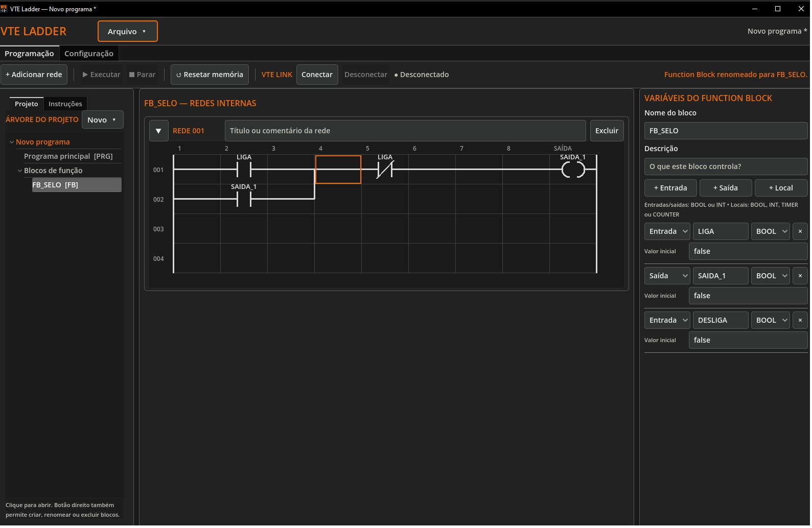Click the VTE Ladder app icon in title bar
The width and height of the screenshot is (812, 528).
coord(4,9)
